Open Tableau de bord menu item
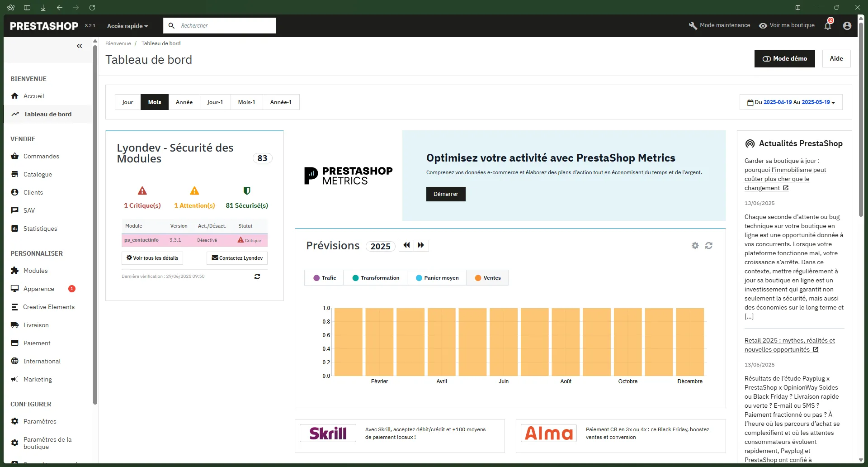Screen dimensions: 868x467 (47, 114)
